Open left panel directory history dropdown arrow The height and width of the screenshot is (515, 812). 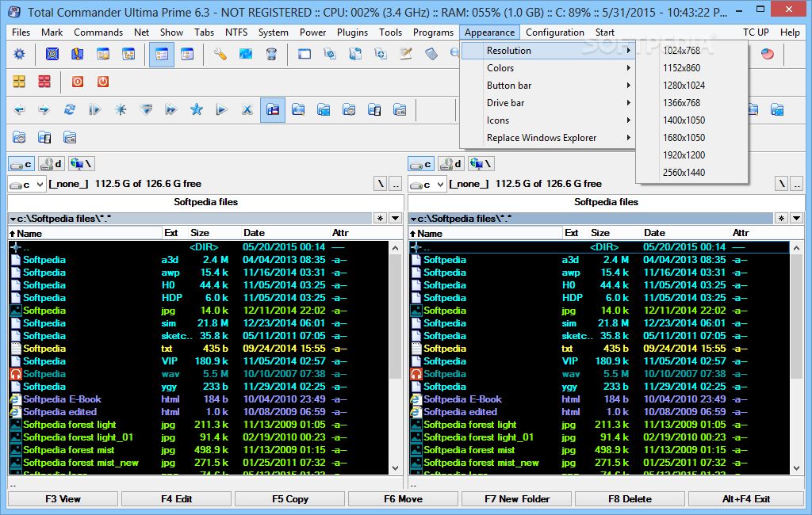[395, 219]
